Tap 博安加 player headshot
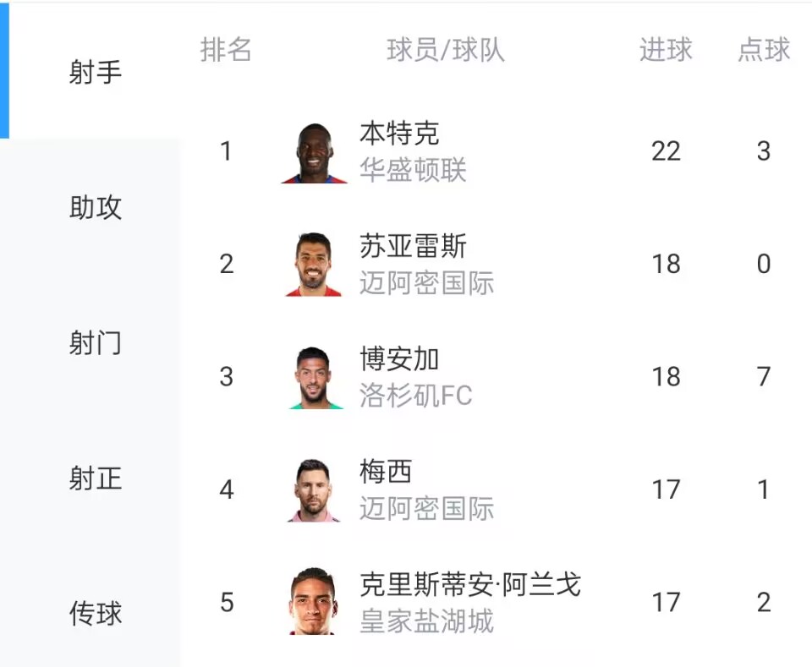 click(314, 378)
